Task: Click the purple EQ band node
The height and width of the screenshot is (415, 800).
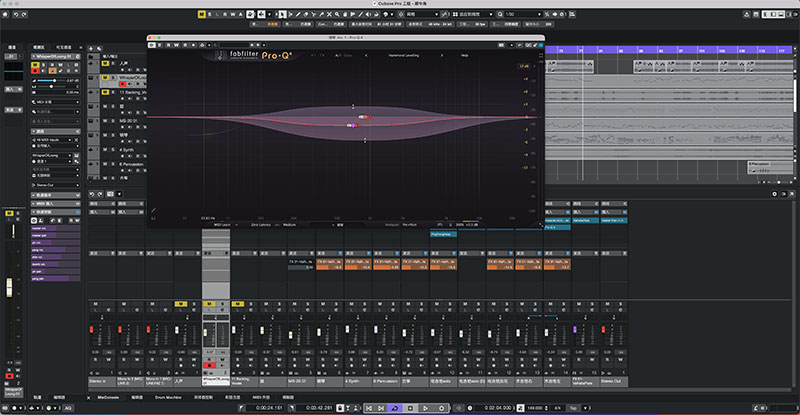Action: pos(352,125)
